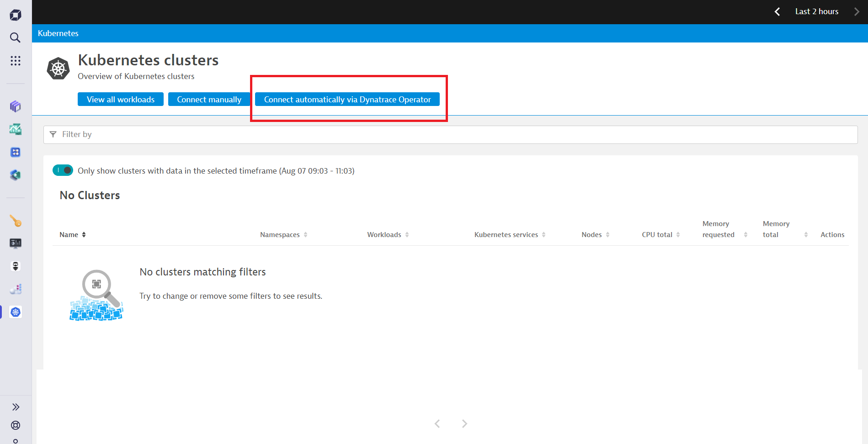Screen dimensions: 868x444
Task: Go to next timeframe arrow
Action: 857,12
